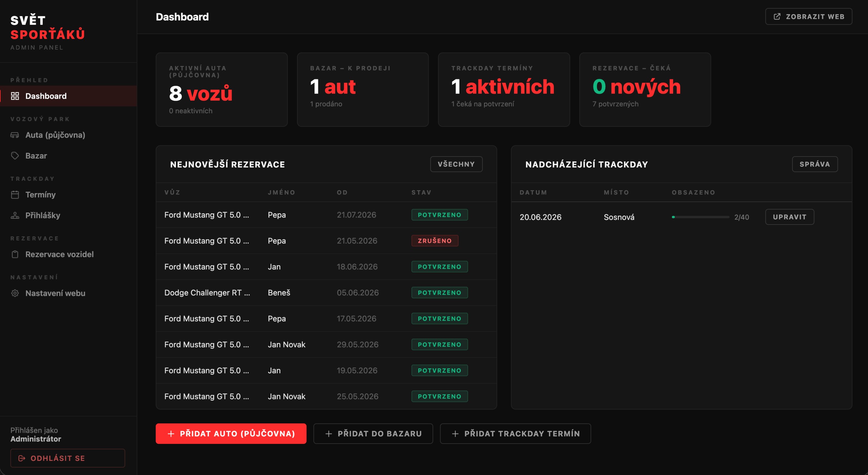Click Potvrzeno badge for 21.07.2026 reservation
868x475 pixels.
pos(439,215)
